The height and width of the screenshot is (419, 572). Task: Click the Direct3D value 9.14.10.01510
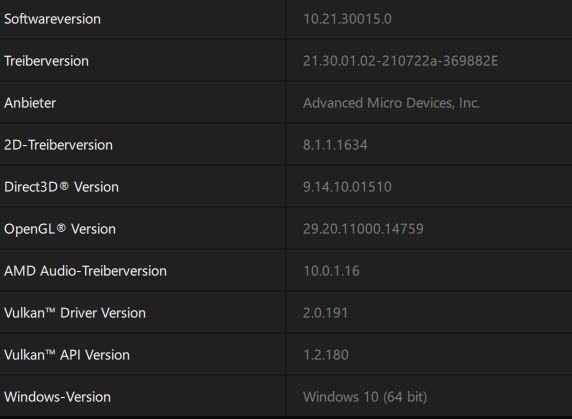coord(347,187)
